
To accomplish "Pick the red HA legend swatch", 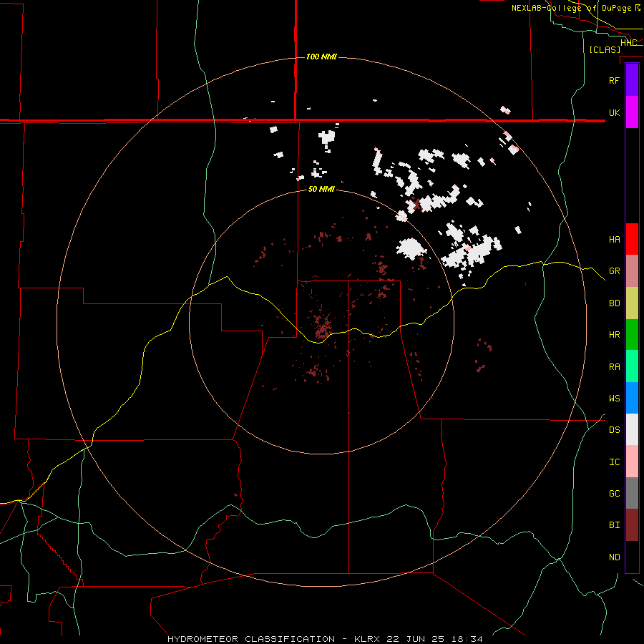I will [632, 239].
